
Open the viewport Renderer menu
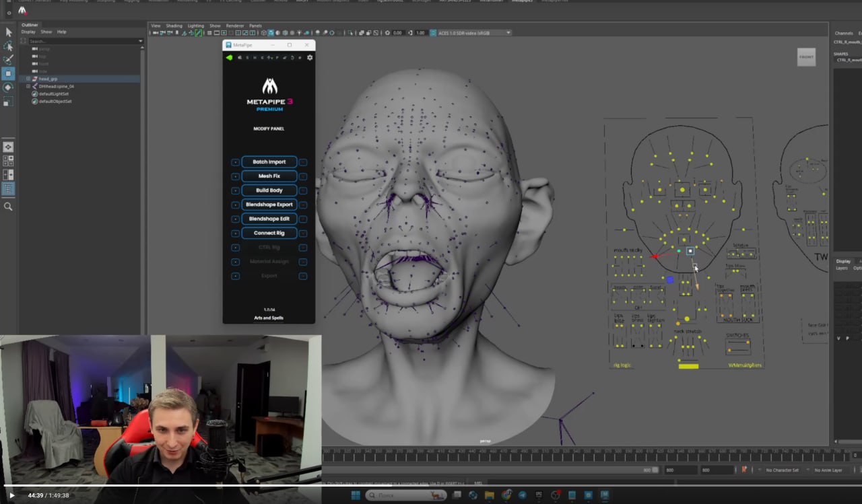235,26
